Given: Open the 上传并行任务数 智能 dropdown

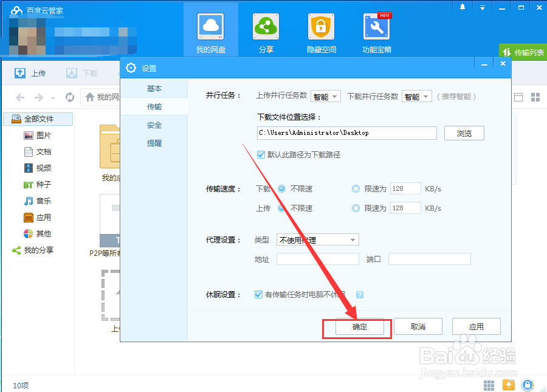Looking at the screenshot, I should pos(326,96).
